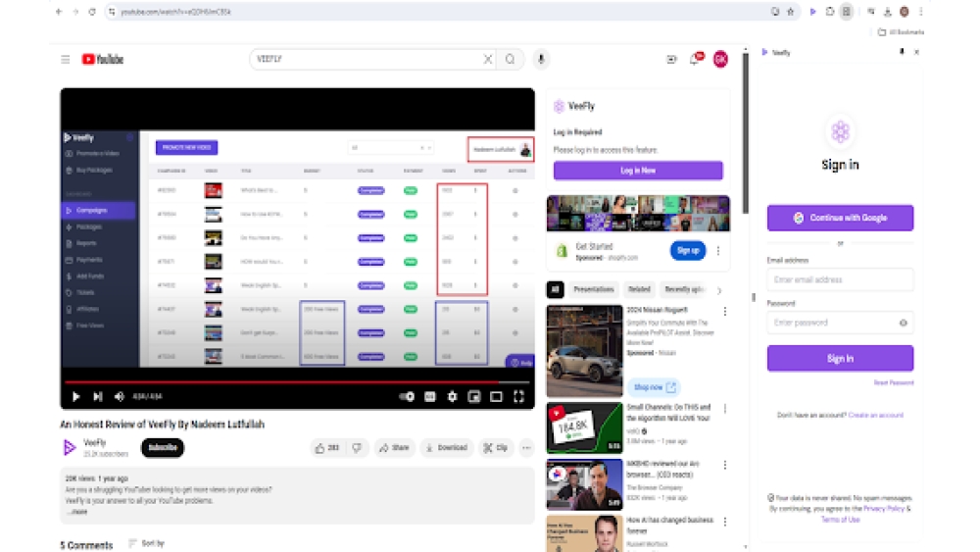The width and height of the screenshot is (980, 552).
Task: Clear the VEEFLY search text
Action: tap(487, 59)
